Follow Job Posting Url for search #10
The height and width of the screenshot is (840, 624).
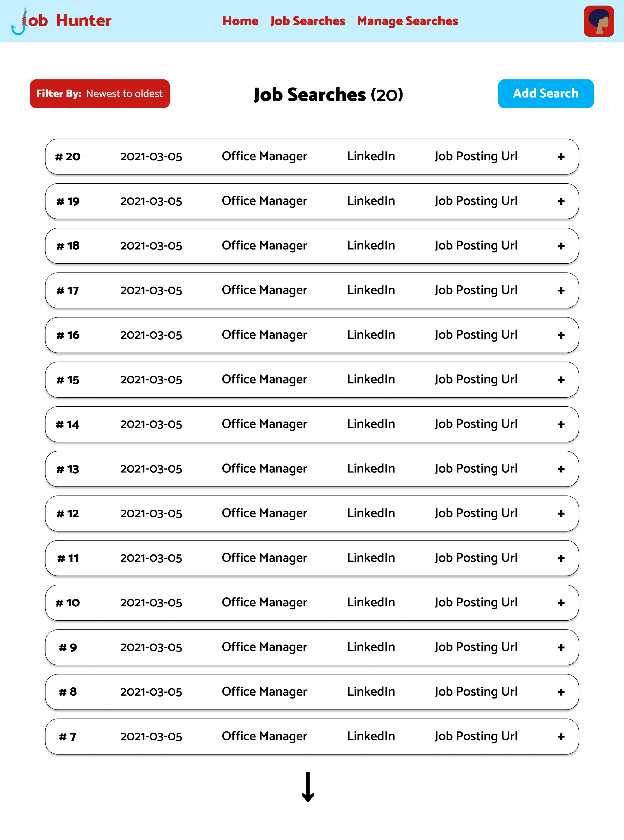click(476, 602)
